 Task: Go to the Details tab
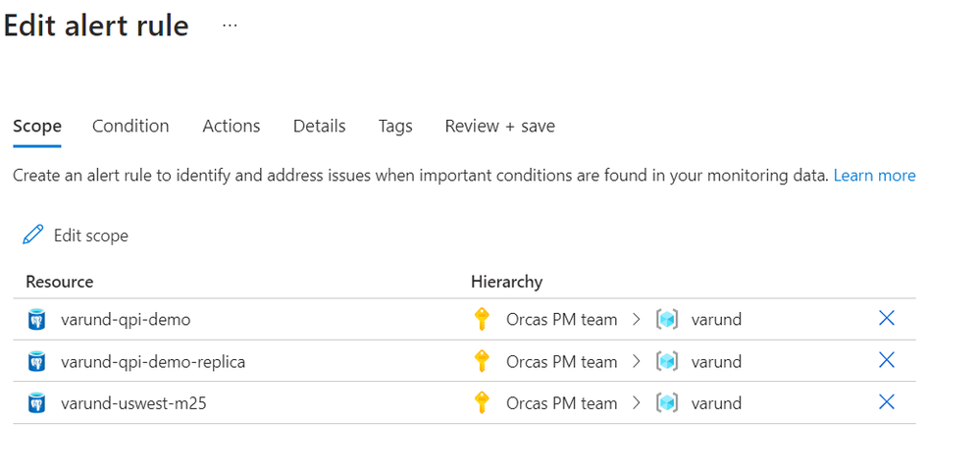319,126
